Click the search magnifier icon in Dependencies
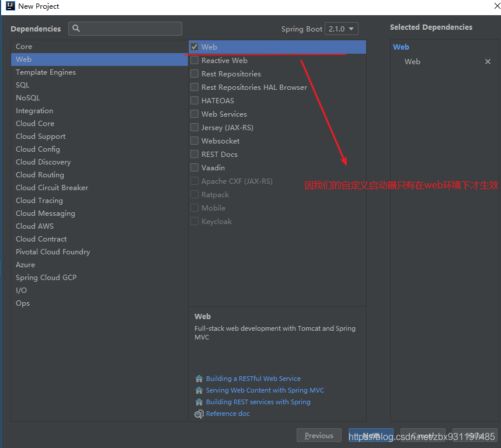This screenshot has height=448, width=501. tap(76, 29)
